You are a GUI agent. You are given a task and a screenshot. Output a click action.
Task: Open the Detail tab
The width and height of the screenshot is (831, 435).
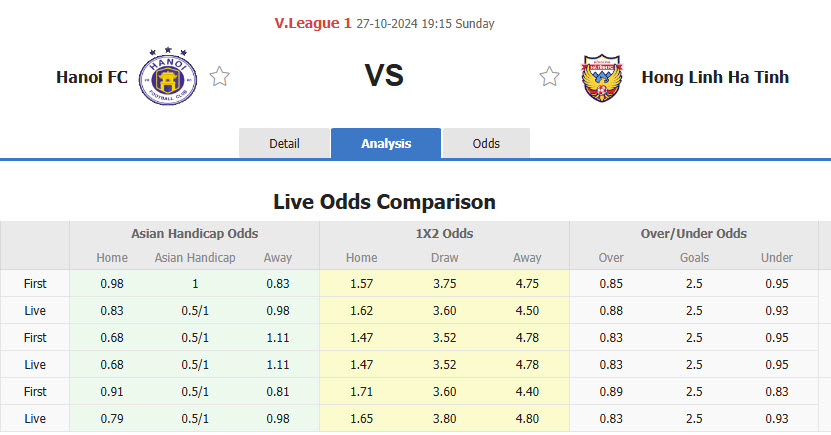[x=284, y=143]
